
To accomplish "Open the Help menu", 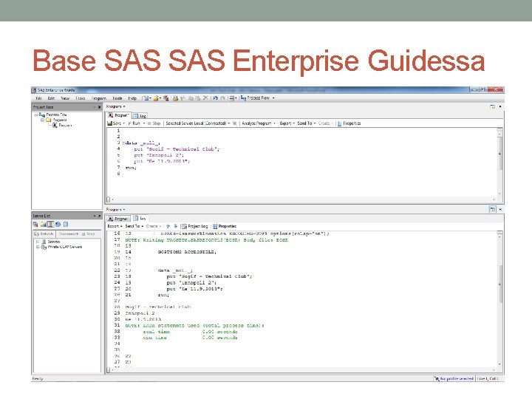I will [132, 98].
